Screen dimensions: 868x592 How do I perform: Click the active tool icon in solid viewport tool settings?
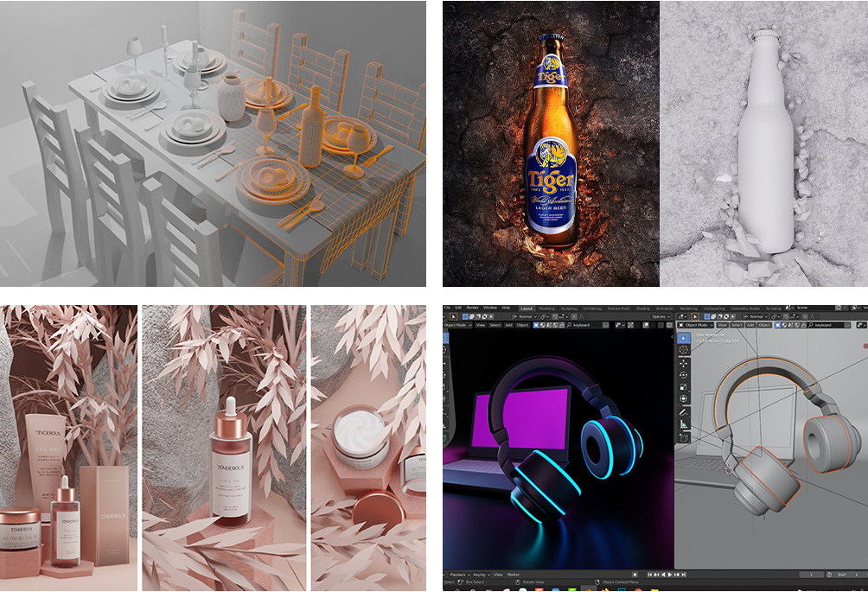(x=695, y=316)
